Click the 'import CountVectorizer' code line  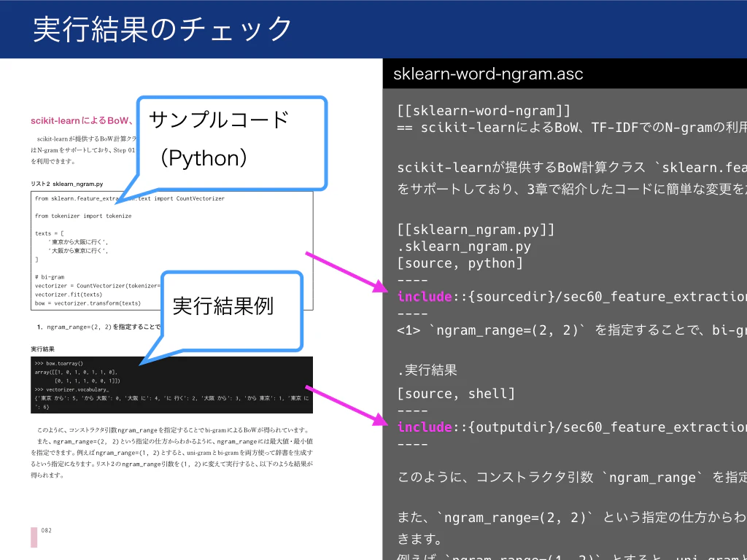pos(130,198)
